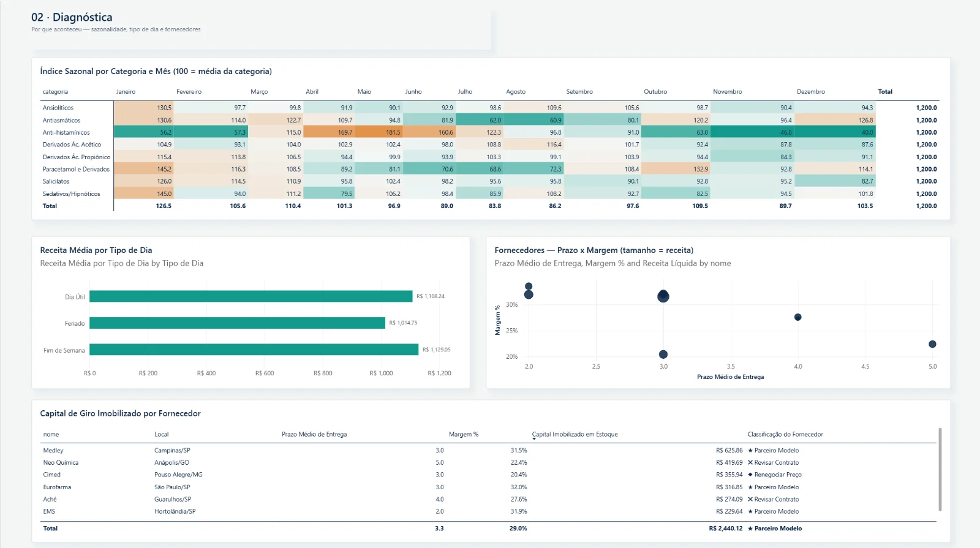980x548 pixels.
Task: Click the Abril column header
Action: (x=312, y=92)
